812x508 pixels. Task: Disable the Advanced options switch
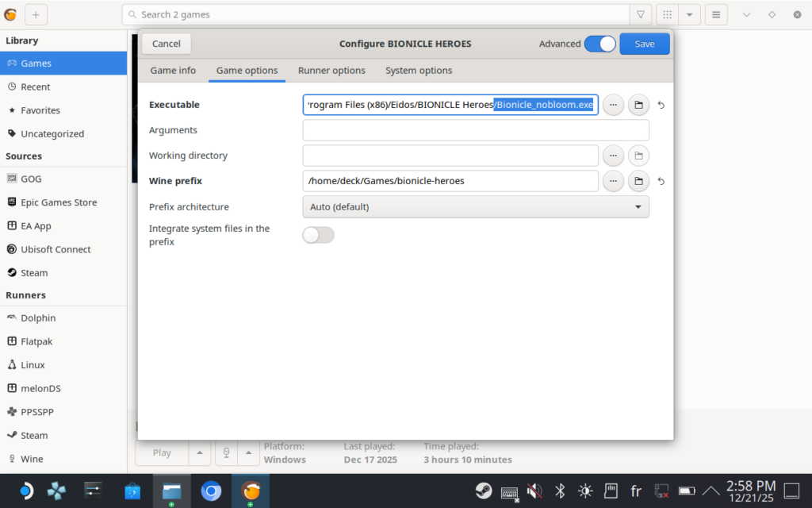tap(599, 44)
